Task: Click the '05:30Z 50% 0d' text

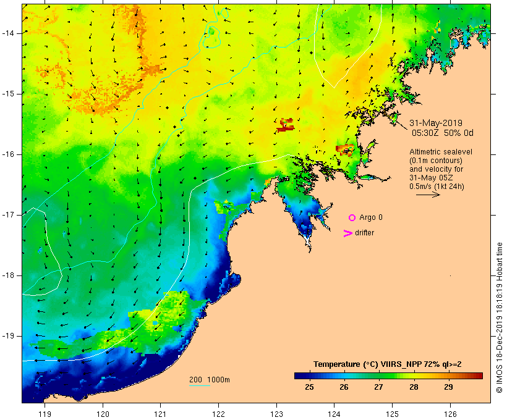Action: point(443,133)
